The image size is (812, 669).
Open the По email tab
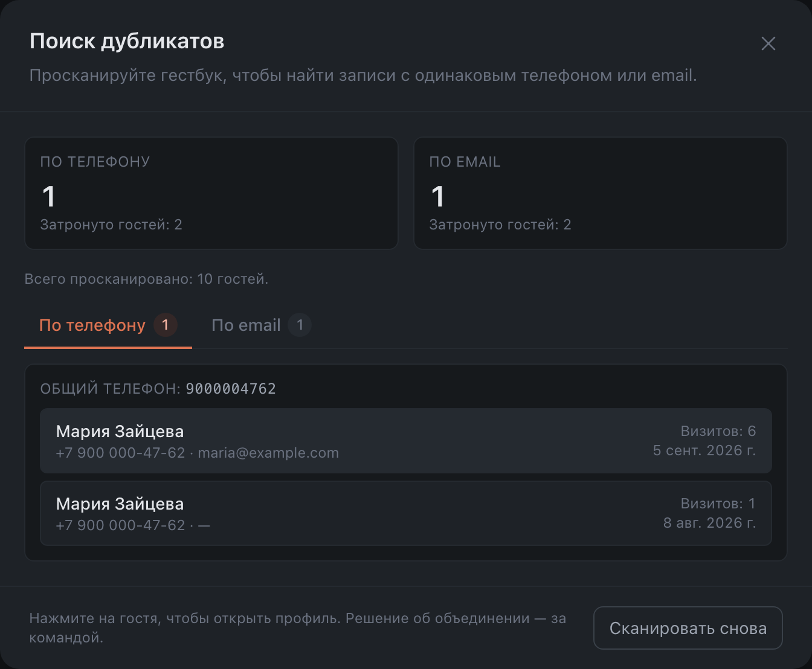click(x=261, y=325)
